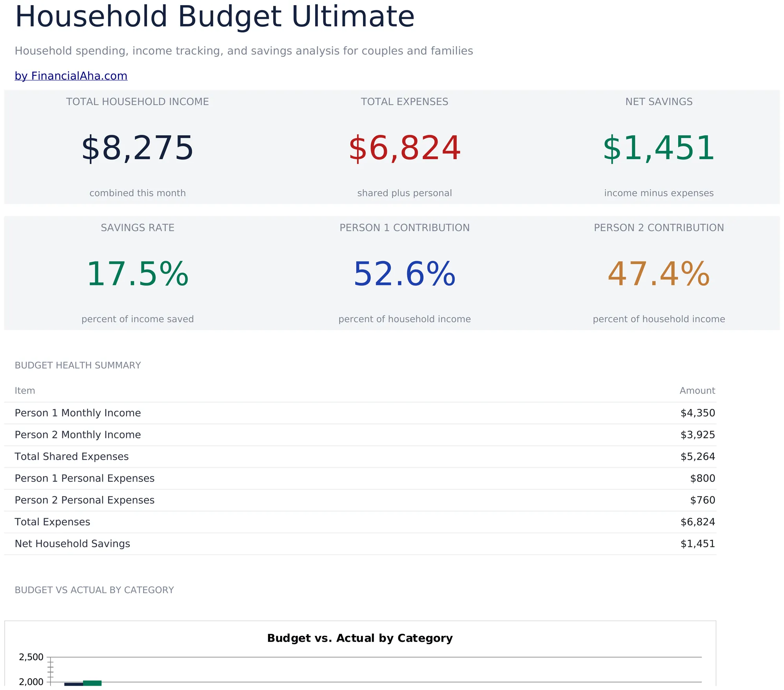The image size is (784, 690).
Task: Select the Household Budget Ultimate title
Action: point(214,17)
